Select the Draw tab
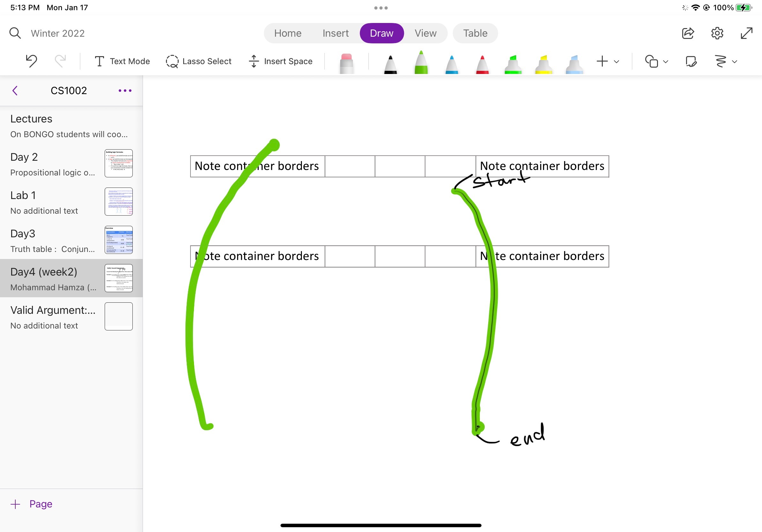This screenshot has height=532, width=762. point(382,33)
